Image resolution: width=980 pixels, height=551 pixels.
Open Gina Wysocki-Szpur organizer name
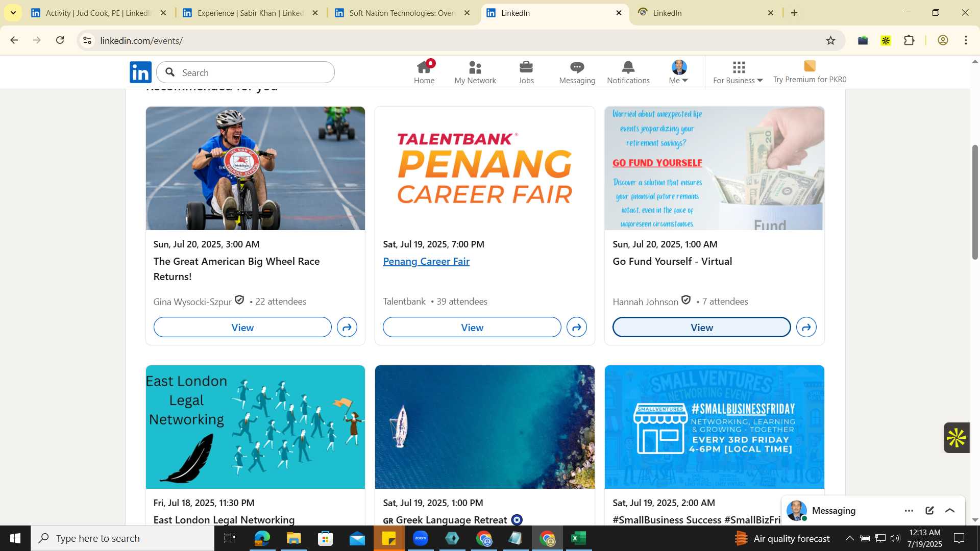(192, 302)
